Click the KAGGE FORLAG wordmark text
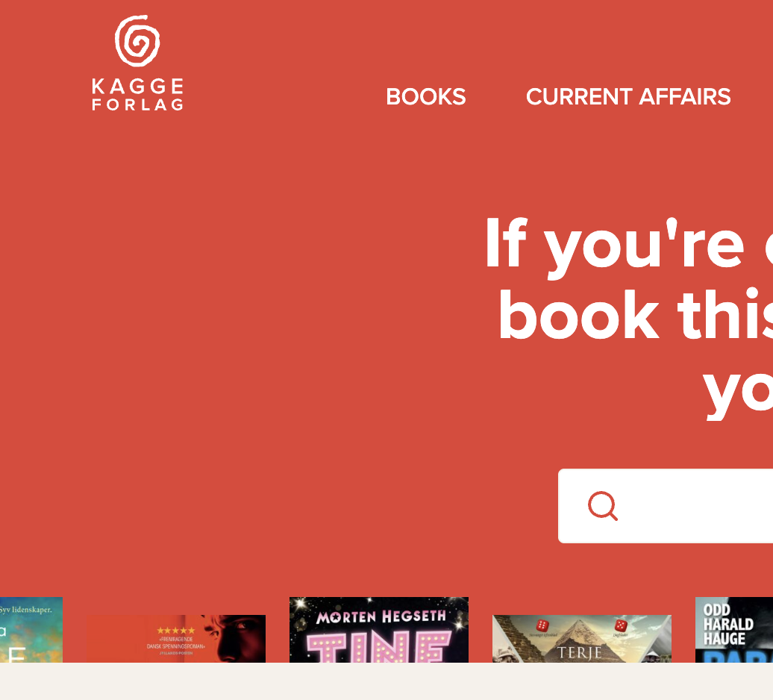 (137, 94)
